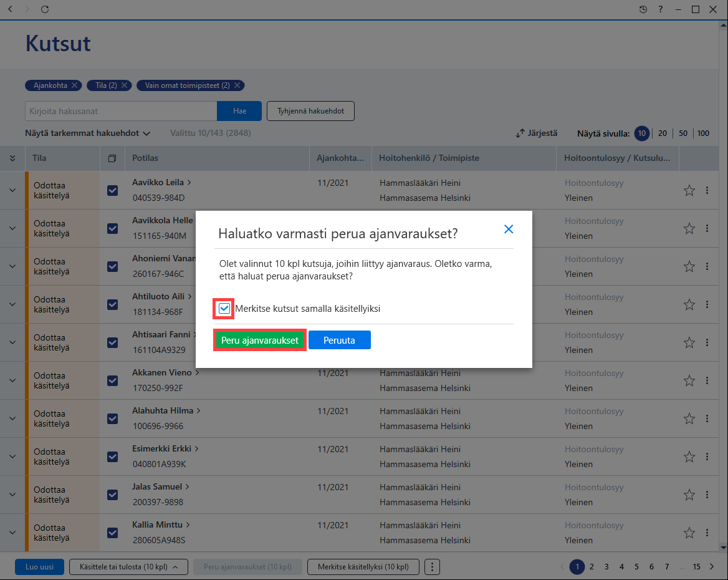728x580 pixels.
Task: Open help via question mark icon
Action: pyautogui.click(x=660, y=9)
